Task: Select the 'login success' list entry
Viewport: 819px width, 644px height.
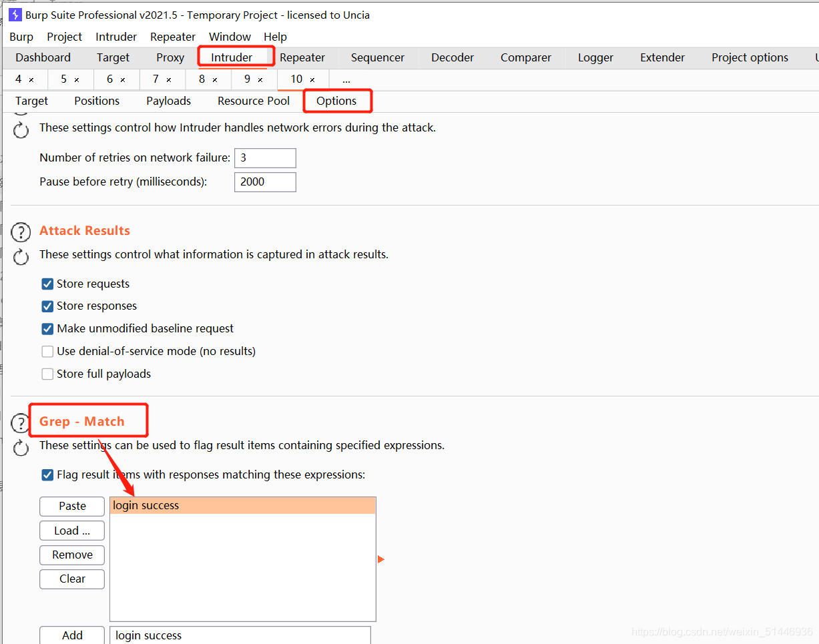Action: point(243,506)
